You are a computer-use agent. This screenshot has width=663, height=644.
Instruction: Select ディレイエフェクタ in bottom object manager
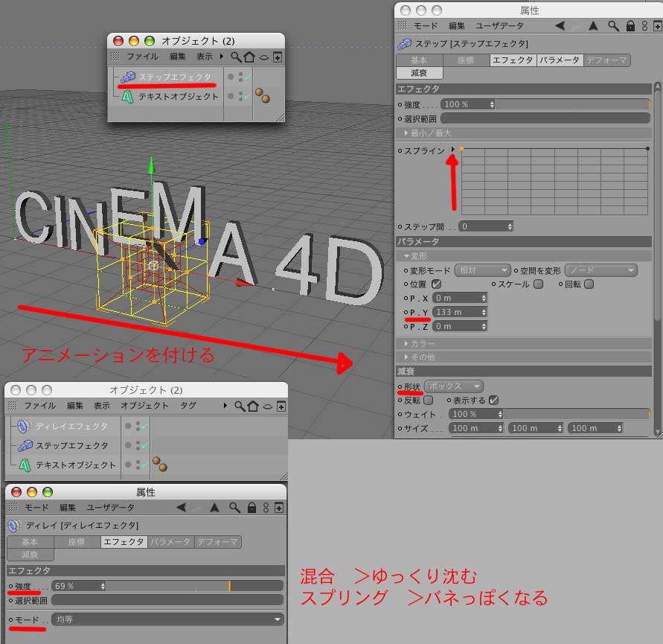[71, 426]
